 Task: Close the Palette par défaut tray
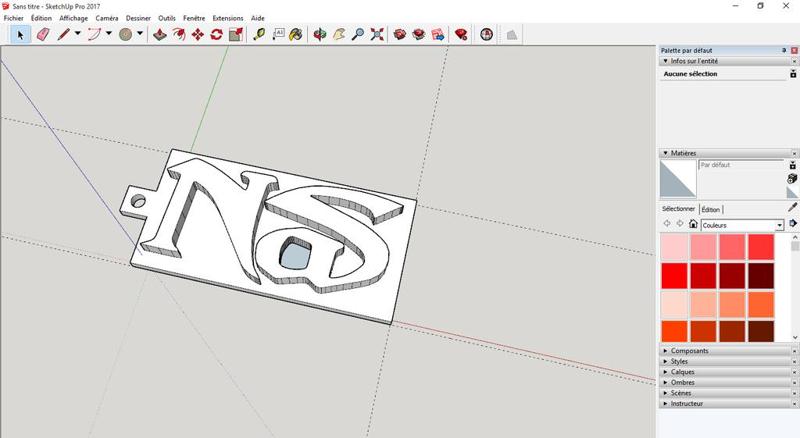pos(794,51)
